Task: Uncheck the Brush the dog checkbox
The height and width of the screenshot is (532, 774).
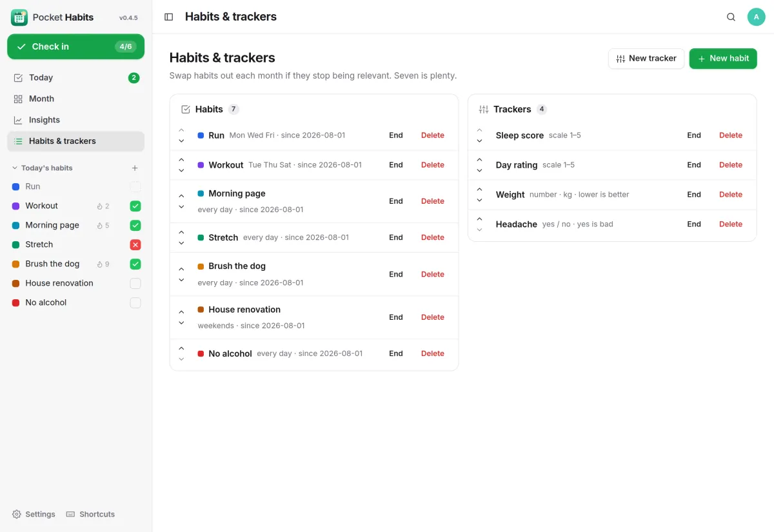Action: coord(135,264)
